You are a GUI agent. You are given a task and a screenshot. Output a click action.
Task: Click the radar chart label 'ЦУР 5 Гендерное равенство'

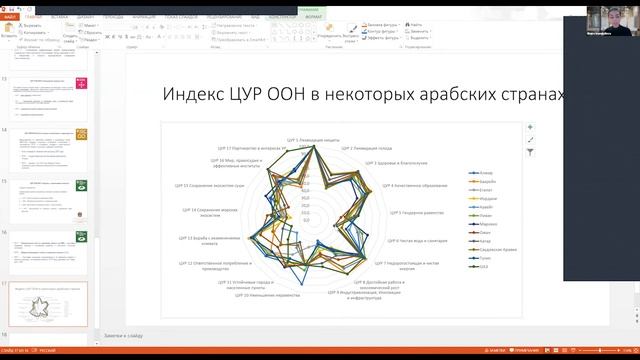[x=417, y=213]
